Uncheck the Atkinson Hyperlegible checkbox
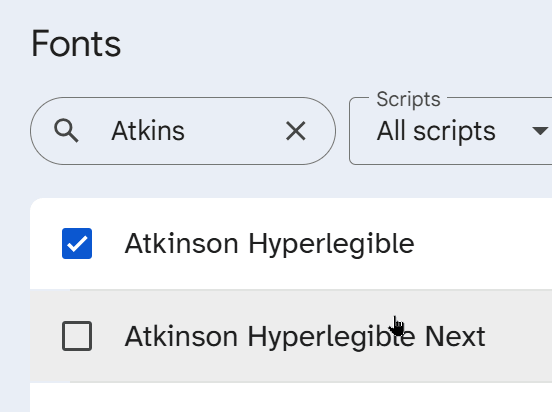This screenshot has height=412, width=552. 77,243
